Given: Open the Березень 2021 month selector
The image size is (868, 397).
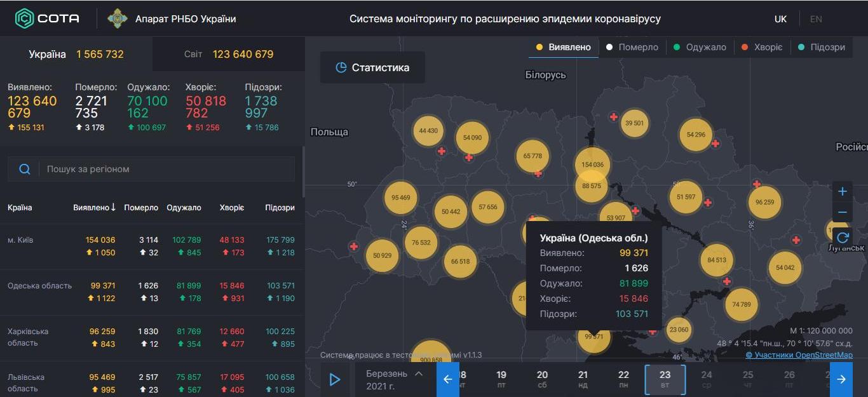Looking at the screenshot, I should (x=395, y=379).
